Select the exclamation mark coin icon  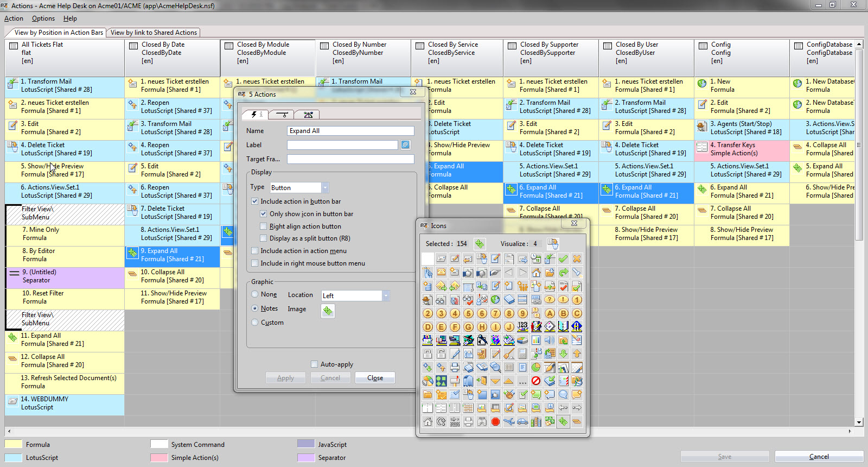(x=564, y=299)
